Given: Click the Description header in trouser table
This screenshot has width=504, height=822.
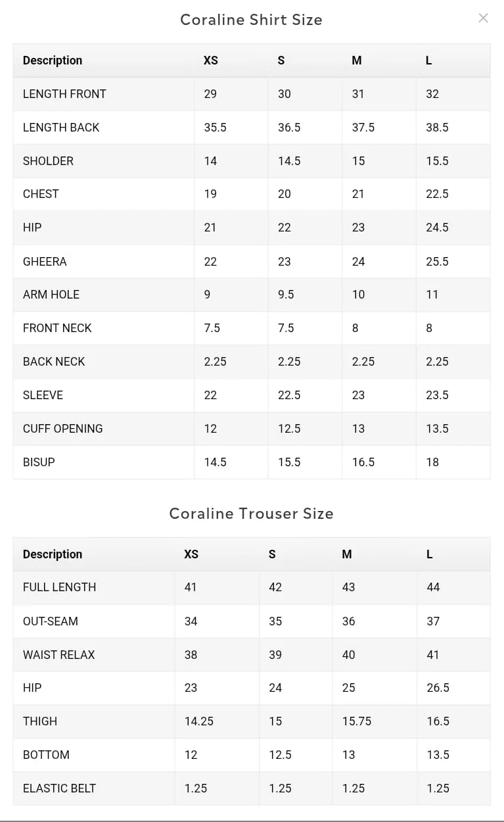Looking at the screenshot, I should (x=53, y=554).
